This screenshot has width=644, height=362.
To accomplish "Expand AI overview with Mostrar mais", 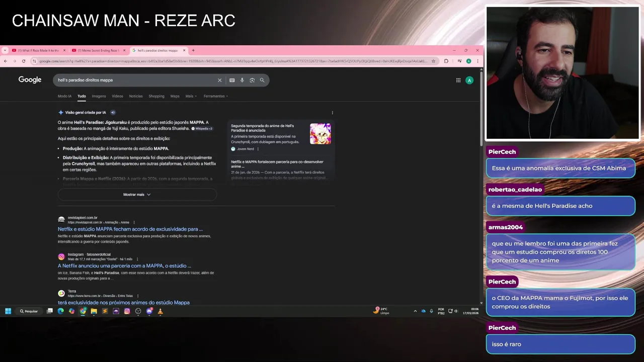I will [137, 195].
